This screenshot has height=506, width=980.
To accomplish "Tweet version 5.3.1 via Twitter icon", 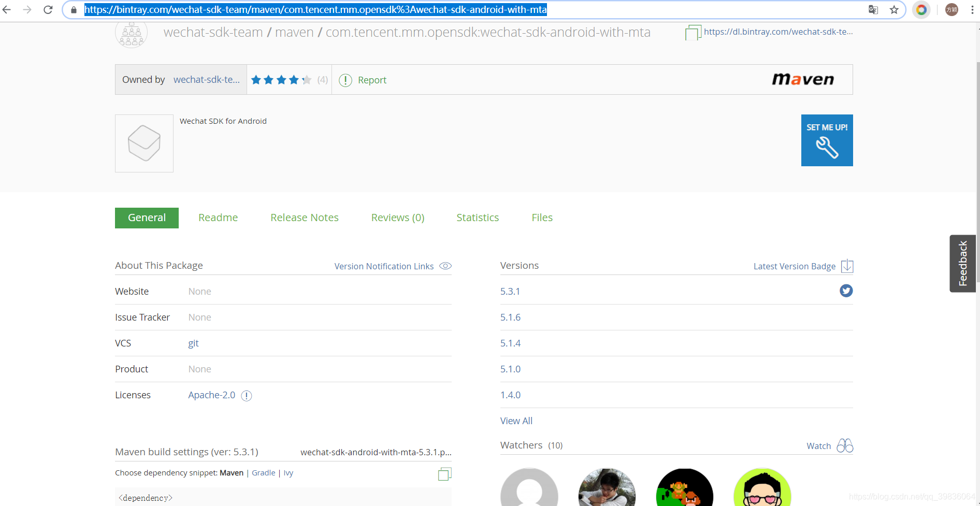I will click(846, 291).
